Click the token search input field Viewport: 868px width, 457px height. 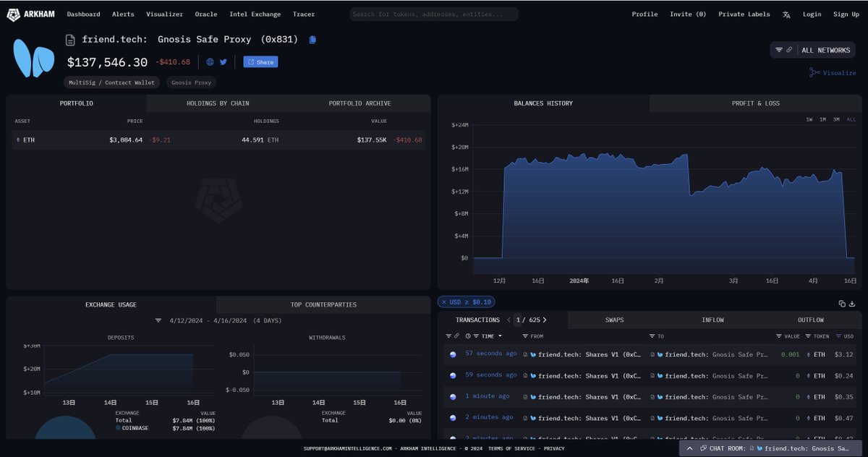click(434, 14)
